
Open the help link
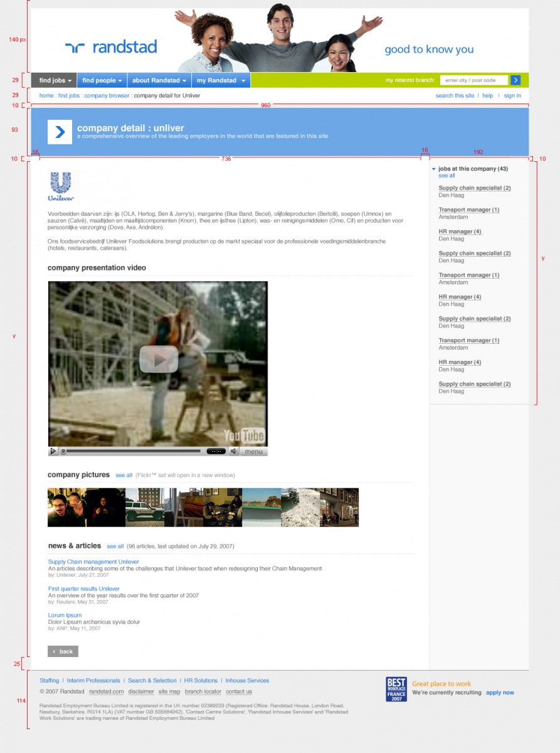pos(487,95)
